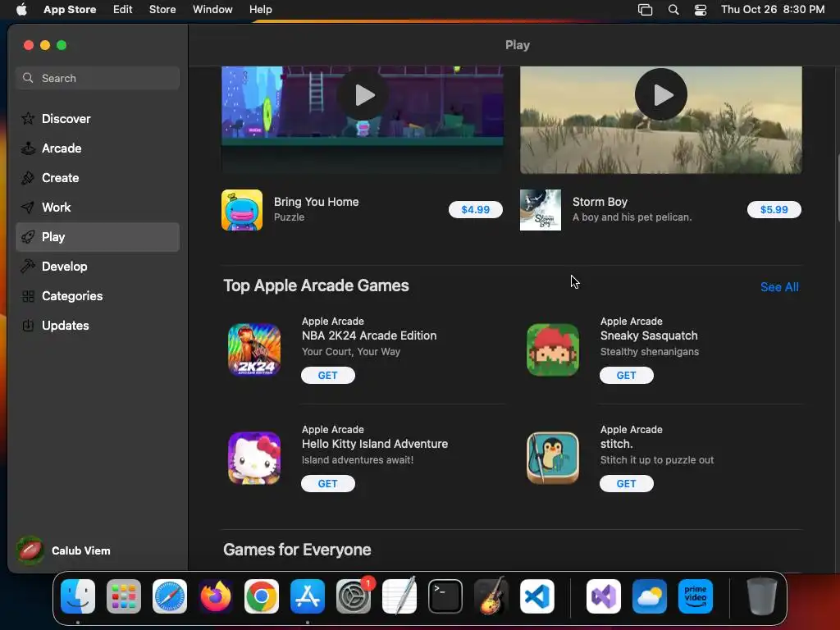The height and width of the screenshot is (630, 840).
Task: Open TextEdit from the Dock
Action: tap(399, 596)
